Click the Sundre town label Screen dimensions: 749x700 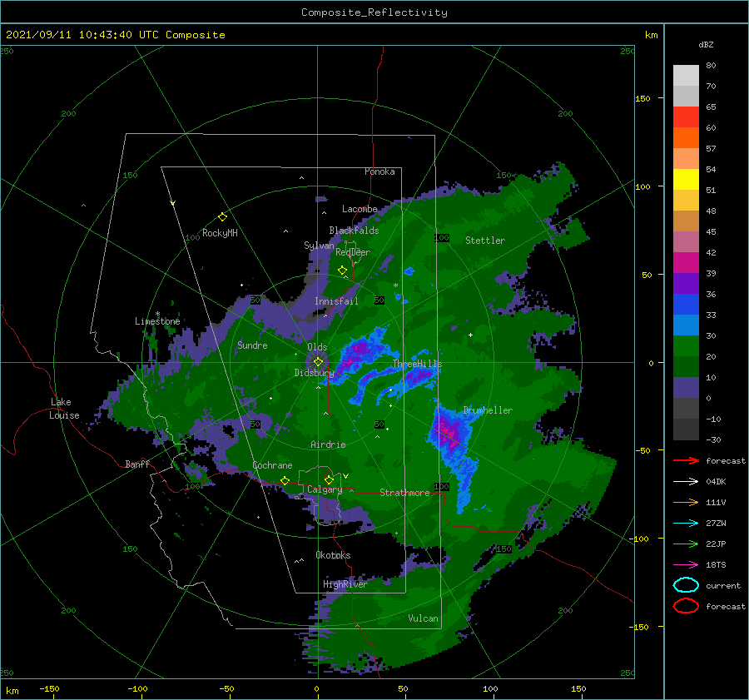[x=252, y=345]
